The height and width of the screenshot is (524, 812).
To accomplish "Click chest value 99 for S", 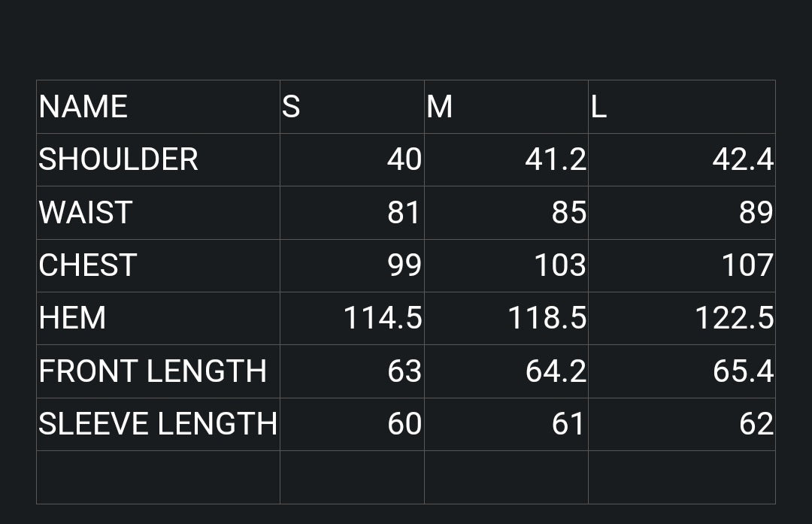I will pos(352,265).
